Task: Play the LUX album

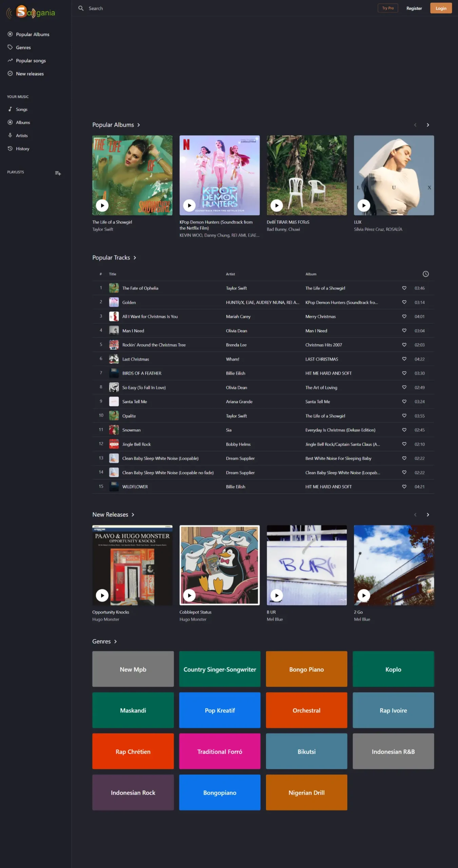Action: [x=364, y=205]
